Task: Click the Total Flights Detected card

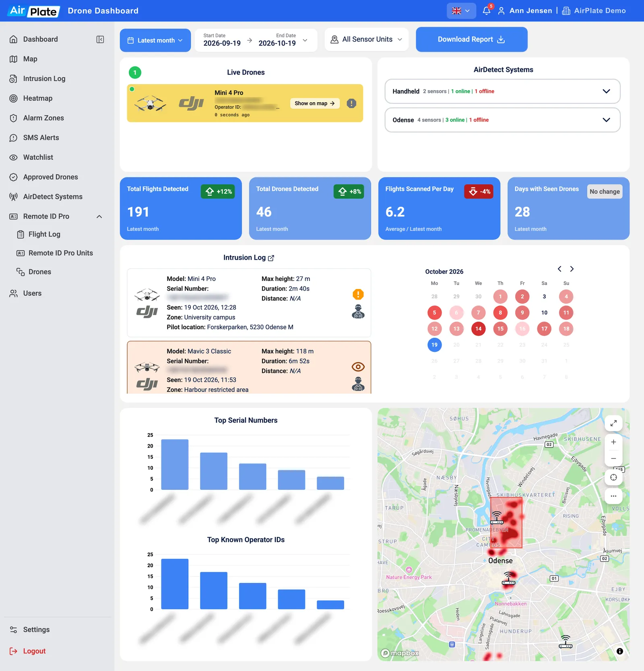Action: [x=181, y=209]
